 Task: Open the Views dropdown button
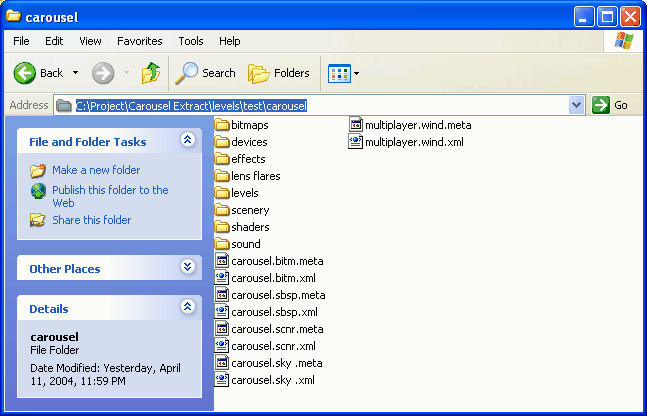click(x=343, y=73)
